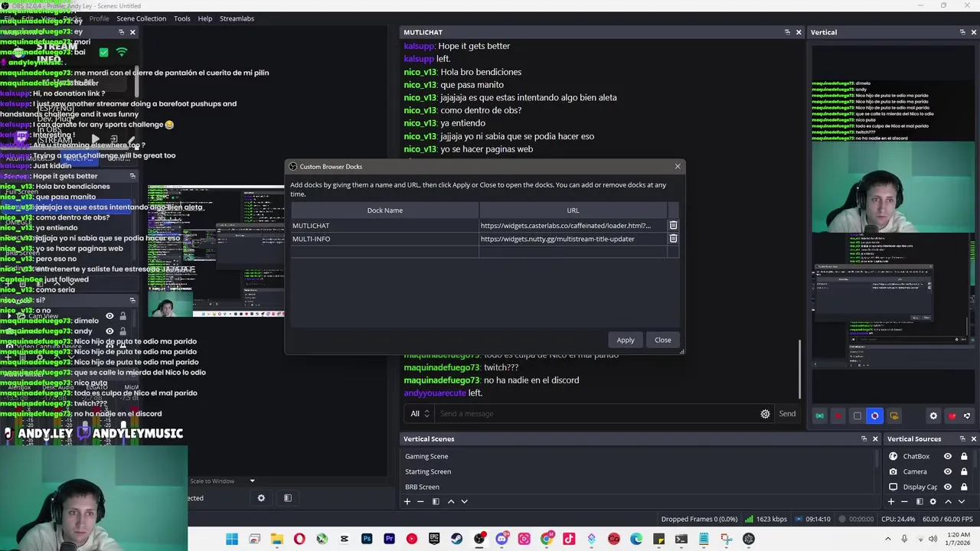980x551 pixels.
Task: Toggle lock on Camera source
Action: tap(964, 471)
